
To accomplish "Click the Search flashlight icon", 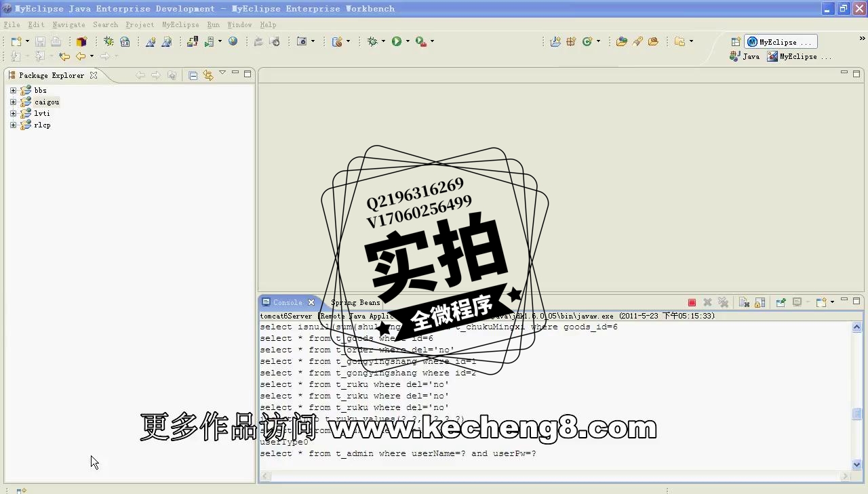I will click(x=637, y=41).
